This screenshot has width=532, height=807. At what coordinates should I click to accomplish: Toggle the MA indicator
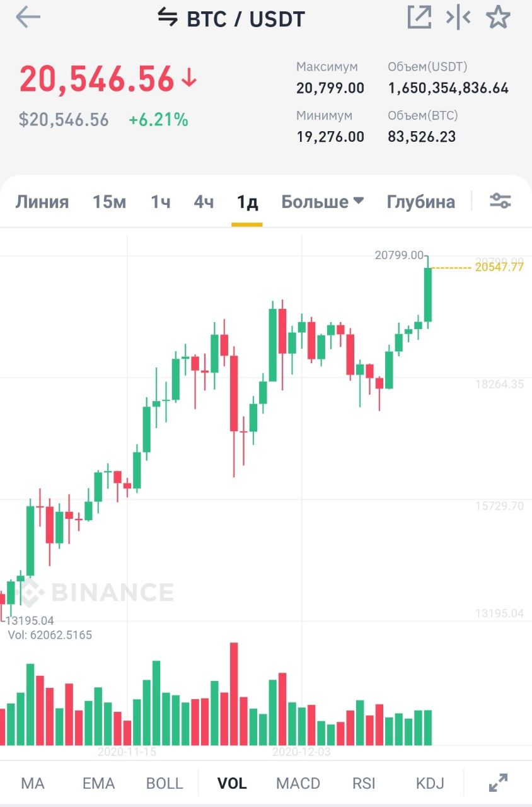(x=33, y=784)
